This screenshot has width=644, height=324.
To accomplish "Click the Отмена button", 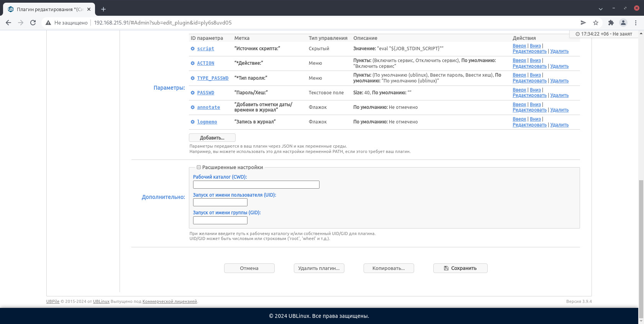I will click(x=249, y=268).
